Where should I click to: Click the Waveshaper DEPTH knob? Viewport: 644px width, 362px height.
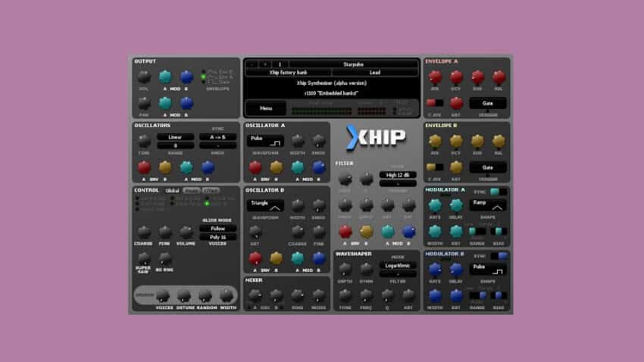(345, 268)
